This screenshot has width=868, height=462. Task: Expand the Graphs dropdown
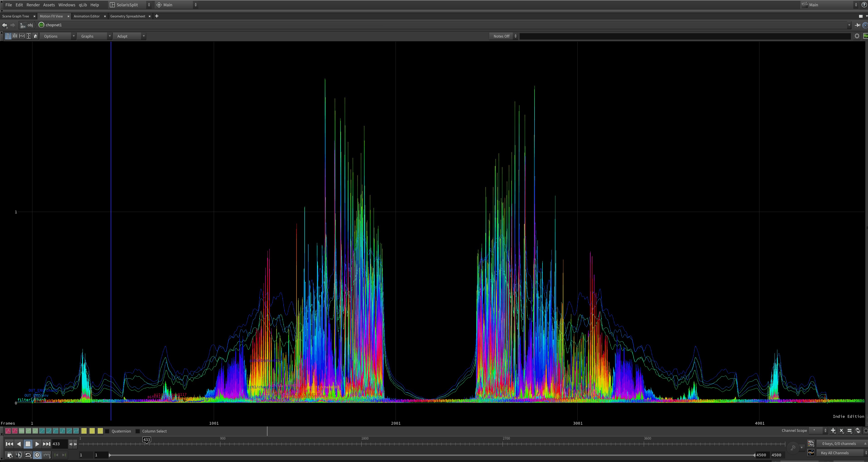click(x=94, y=36)
